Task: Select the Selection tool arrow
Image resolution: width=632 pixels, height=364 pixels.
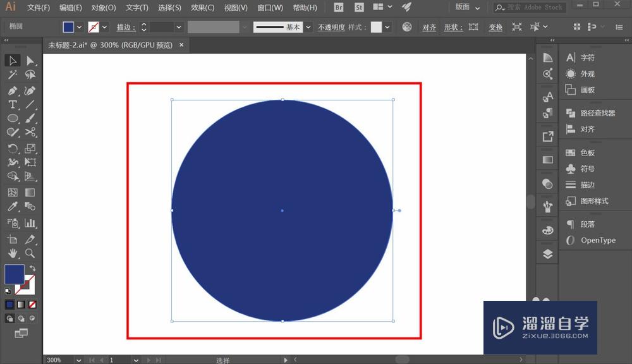Action: click(13, 61)
